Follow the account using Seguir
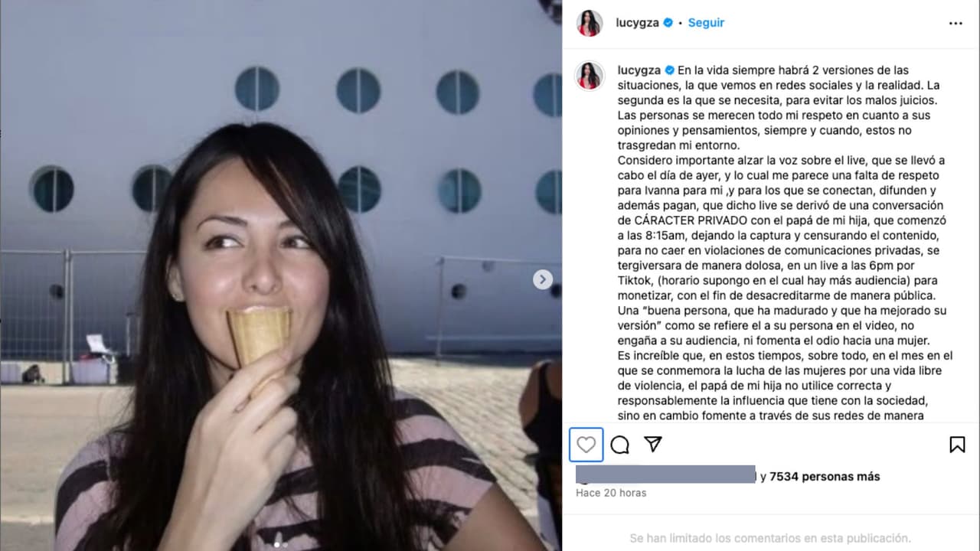Screen dimensions: 980x551 click(x=706, y=23)
